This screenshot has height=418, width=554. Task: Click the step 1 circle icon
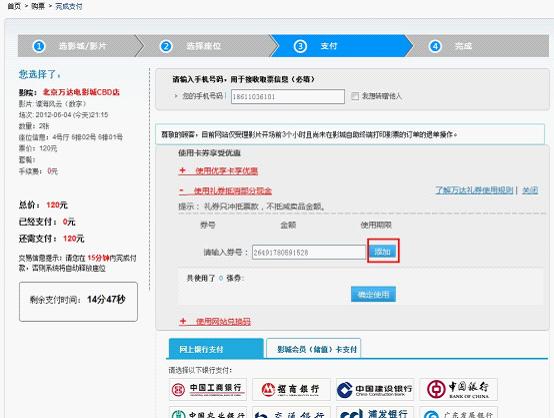pos(39,46)
